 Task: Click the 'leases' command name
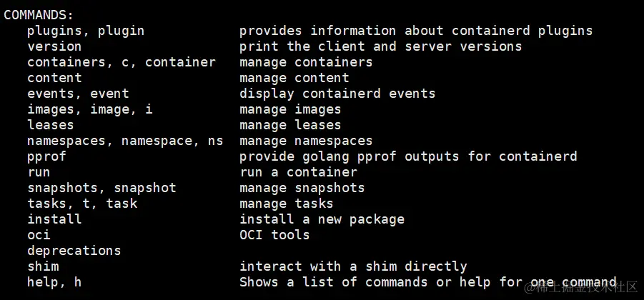pos(51,125)
